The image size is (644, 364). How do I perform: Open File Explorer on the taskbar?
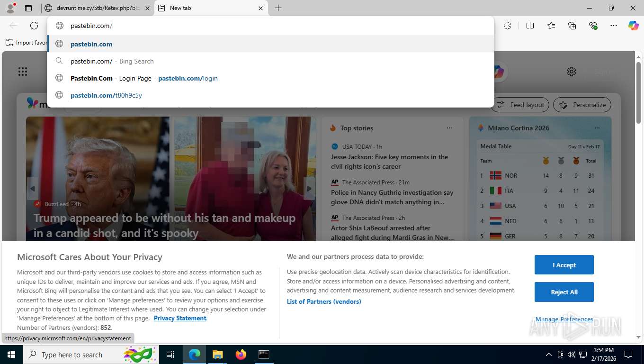(x=217, y=355)
